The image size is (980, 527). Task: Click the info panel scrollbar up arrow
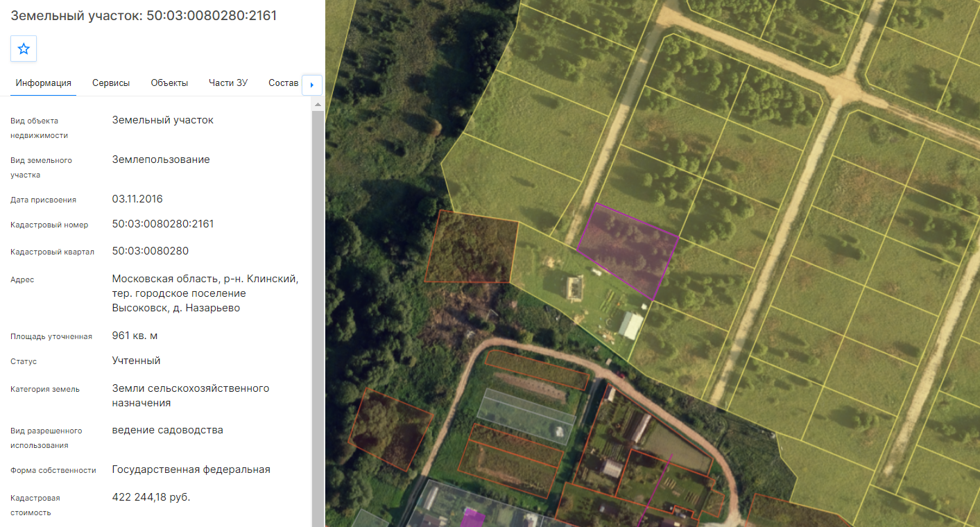coord(318,105)
